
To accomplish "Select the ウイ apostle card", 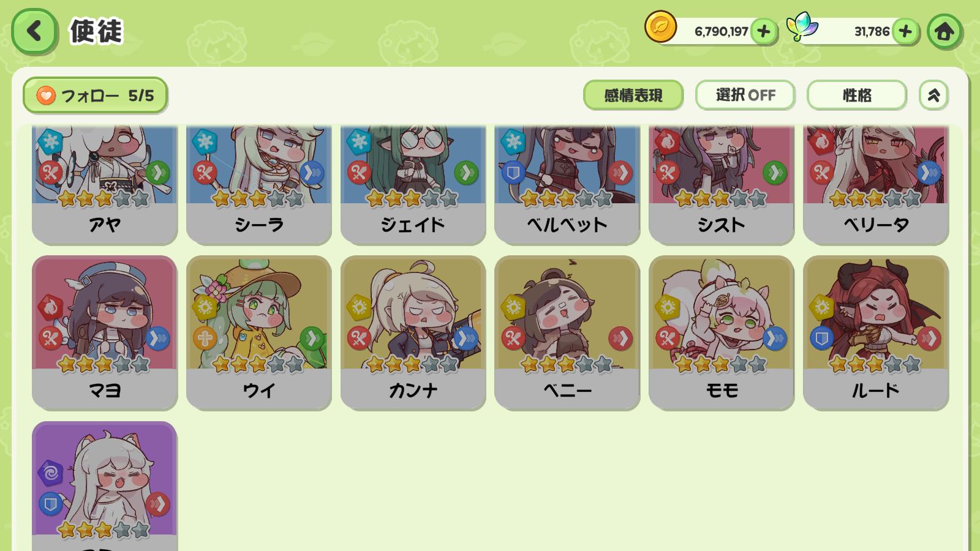I will tap(259, 332).
